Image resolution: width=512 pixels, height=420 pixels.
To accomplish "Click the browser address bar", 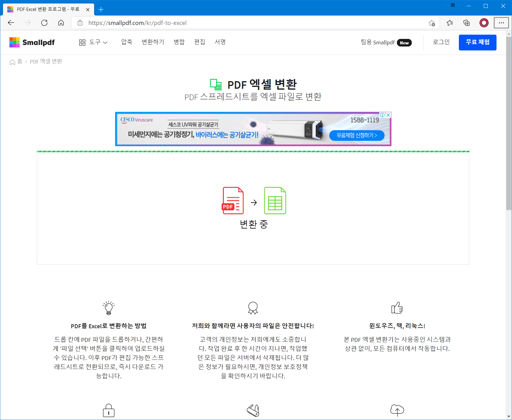I will (255, 23).
